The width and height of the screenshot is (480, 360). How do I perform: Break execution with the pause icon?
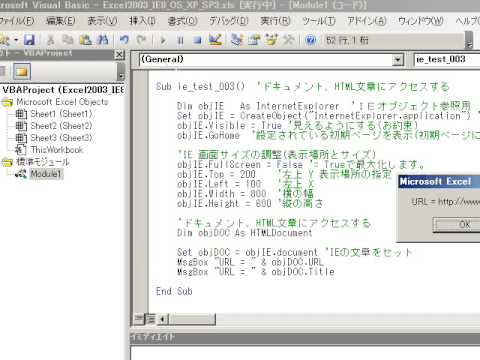(180, 41)
